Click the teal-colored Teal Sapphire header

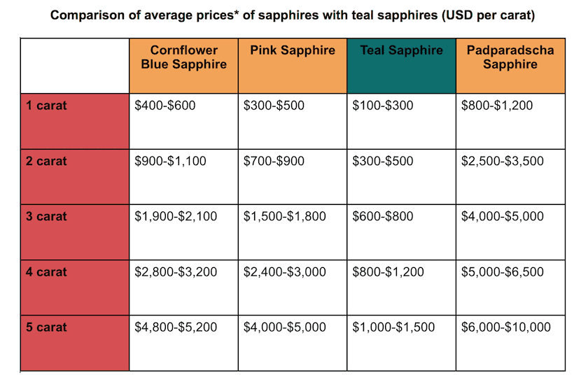tap(401, 50)
